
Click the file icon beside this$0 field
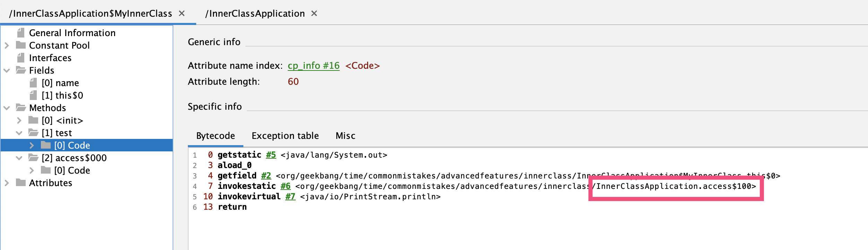[x=33, y=95]
